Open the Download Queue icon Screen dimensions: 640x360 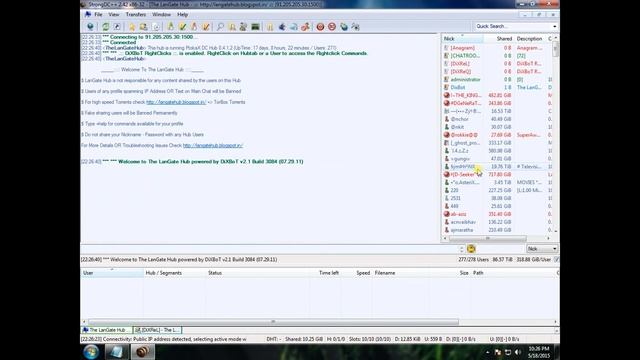(x=171, y=27)
